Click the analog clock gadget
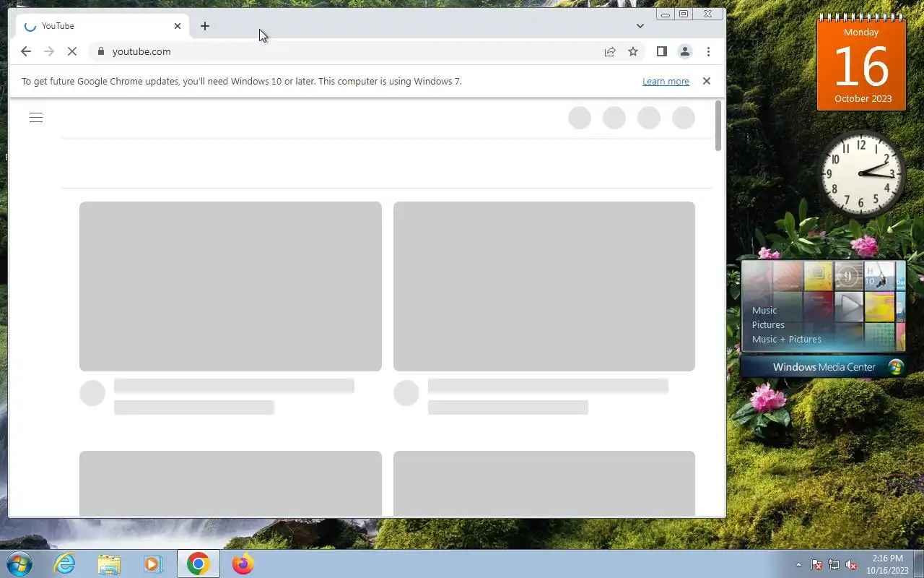 click(x=861, y=173)
